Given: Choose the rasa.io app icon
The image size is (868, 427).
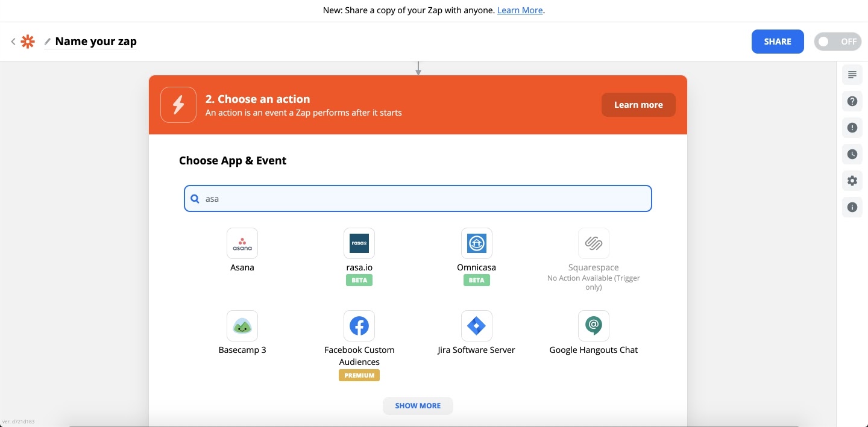Looking at the screenshot, I should pyautogui.click(x=359, y=243).
